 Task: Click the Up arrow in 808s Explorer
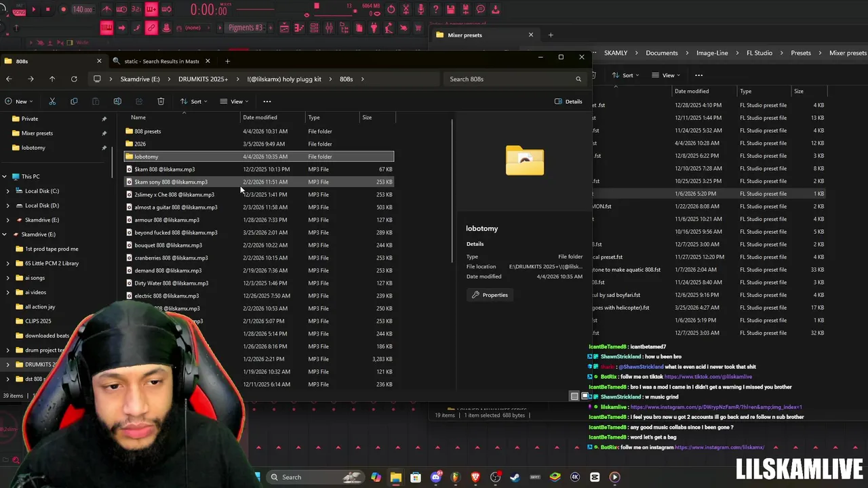coord(52,79)
